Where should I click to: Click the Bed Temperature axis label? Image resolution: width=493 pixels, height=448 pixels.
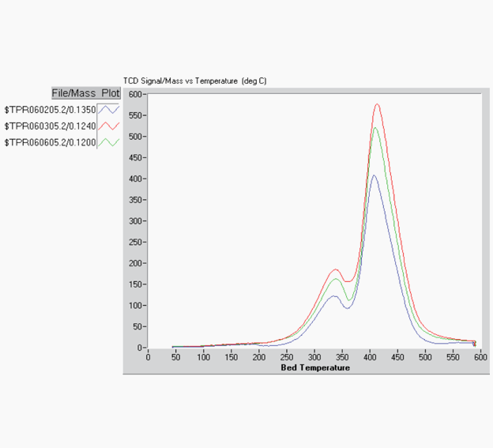[x=315, y=367]
